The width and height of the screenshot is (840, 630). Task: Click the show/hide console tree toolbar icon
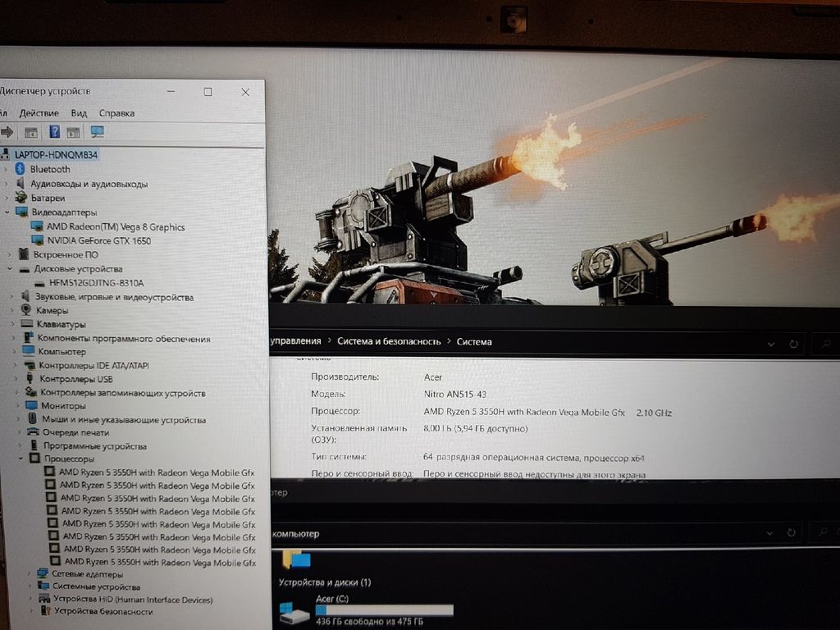(x=30, y=132)
